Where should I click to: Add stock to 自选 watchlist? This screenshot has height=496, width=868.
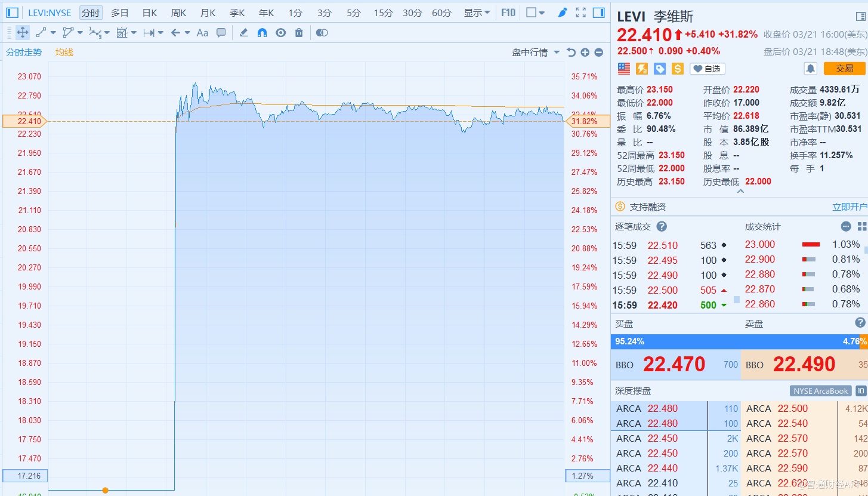(x=708, y=69)
